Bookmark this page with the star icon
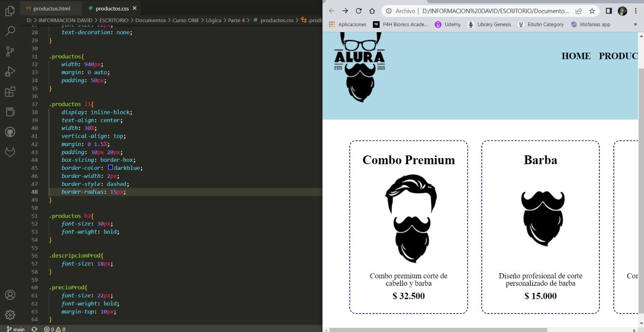This screenshot has width=644, height=332. pyautogui.click(x=592, y=11)
